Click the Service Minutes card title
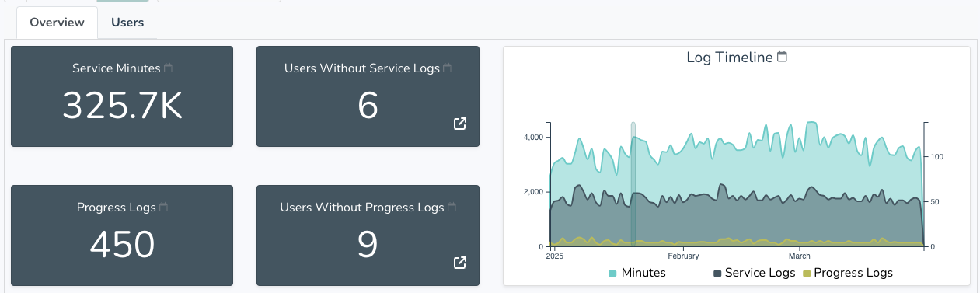Image resolution: width=980 pixels, height=293 pixels. (117, 68)
